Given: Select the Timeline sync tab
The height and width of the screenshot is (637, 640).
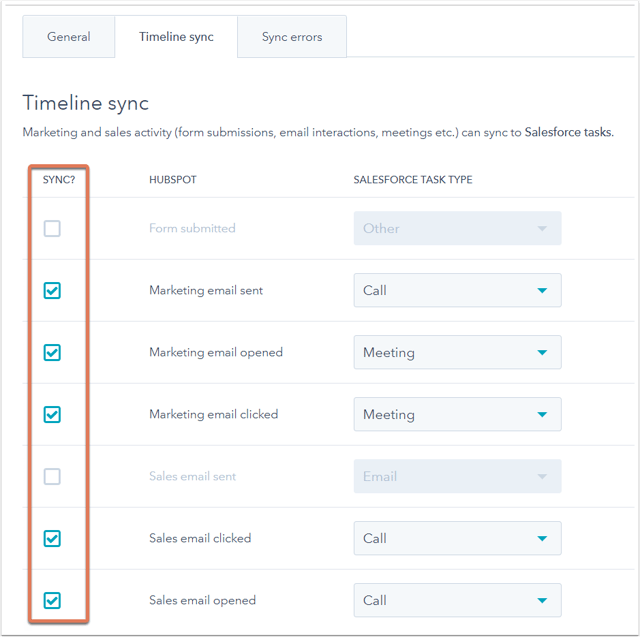Looking at the screenshot, I should [x=176, y=37].
